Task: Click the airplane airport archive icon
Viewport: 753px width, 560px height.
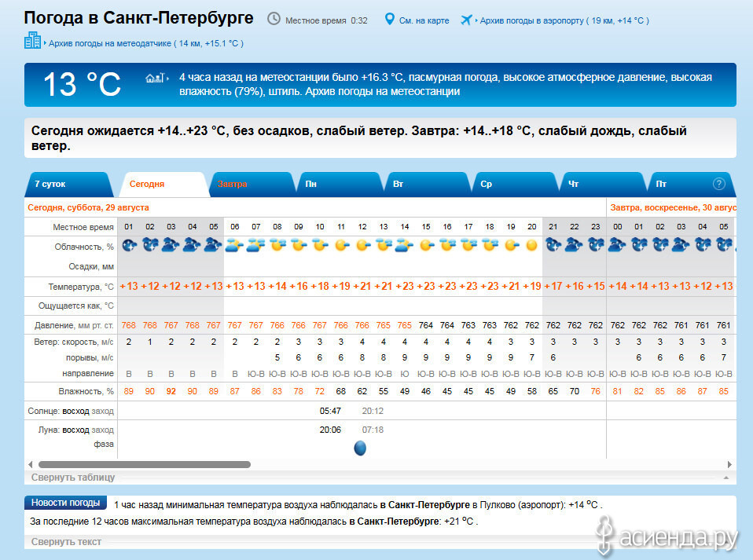Action: pyautogui.click(x=466, y=20)
